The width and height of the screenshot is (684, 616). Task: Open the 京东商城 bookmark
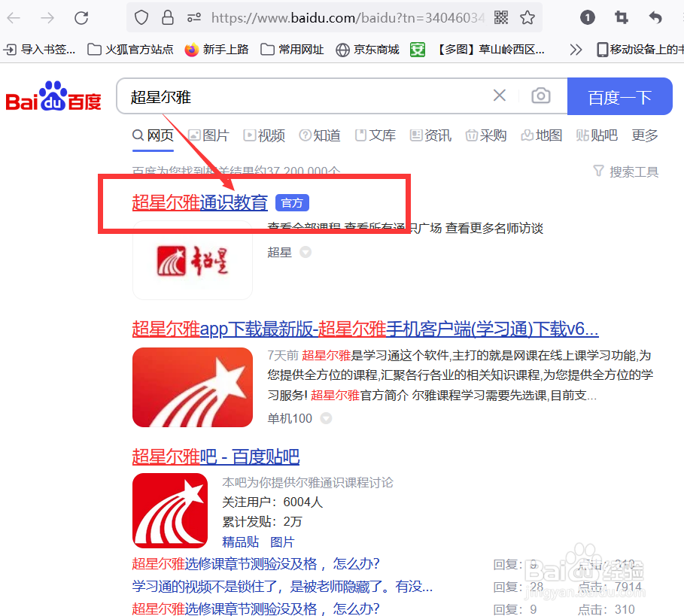(368, 50)
